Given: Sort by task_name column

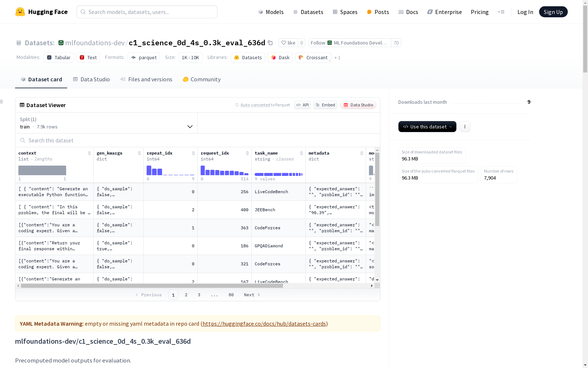Looking at the screenshot, I should pyautogui.click(x=301, y=153).
